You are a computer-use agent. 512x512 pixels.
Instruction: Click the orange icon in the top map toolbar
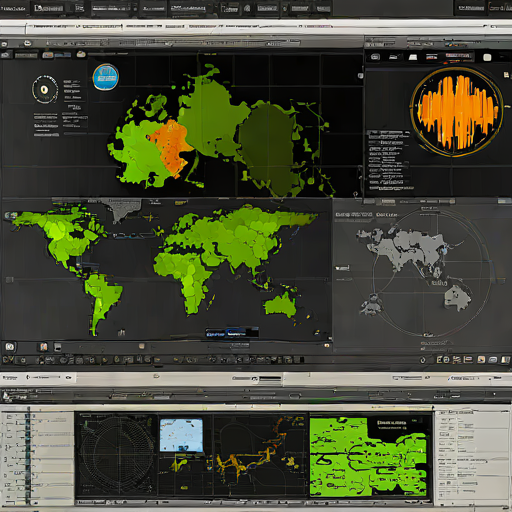click(x=48, y=55)
